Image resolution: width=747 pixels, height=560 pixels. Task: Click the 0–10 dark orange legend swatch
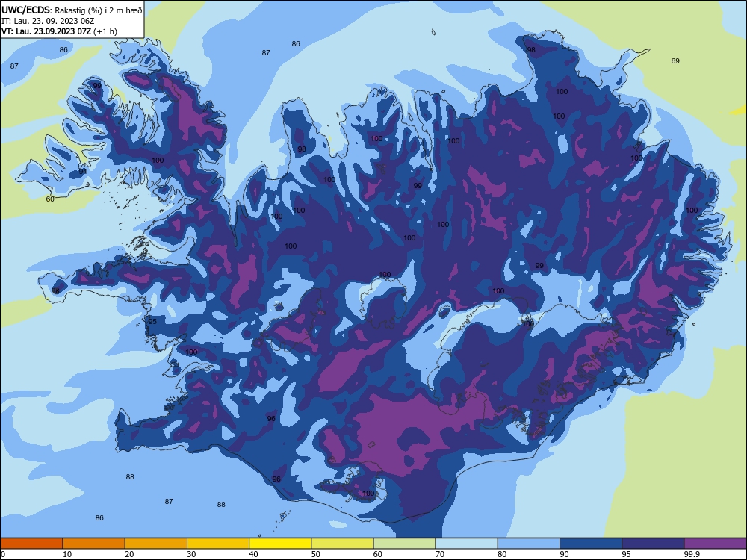point(31,544)
